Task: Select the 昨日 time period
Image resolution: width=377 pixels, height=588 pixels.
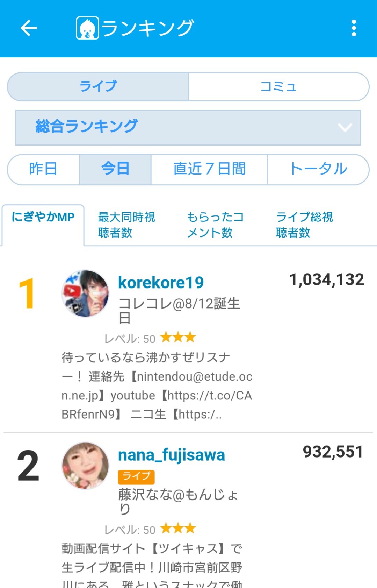Action: point(43,169)
